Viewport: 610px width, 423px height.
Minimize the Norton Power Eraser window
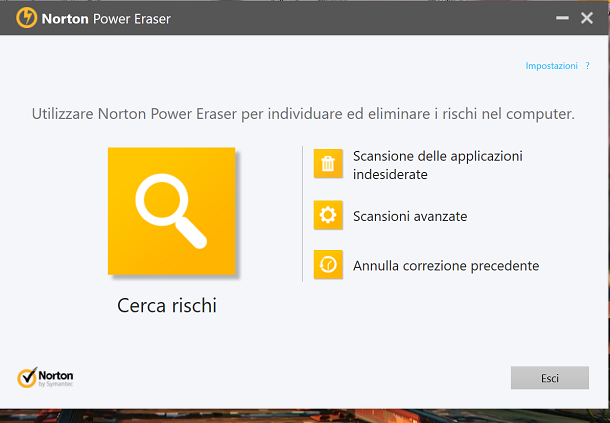click(562, 18)
